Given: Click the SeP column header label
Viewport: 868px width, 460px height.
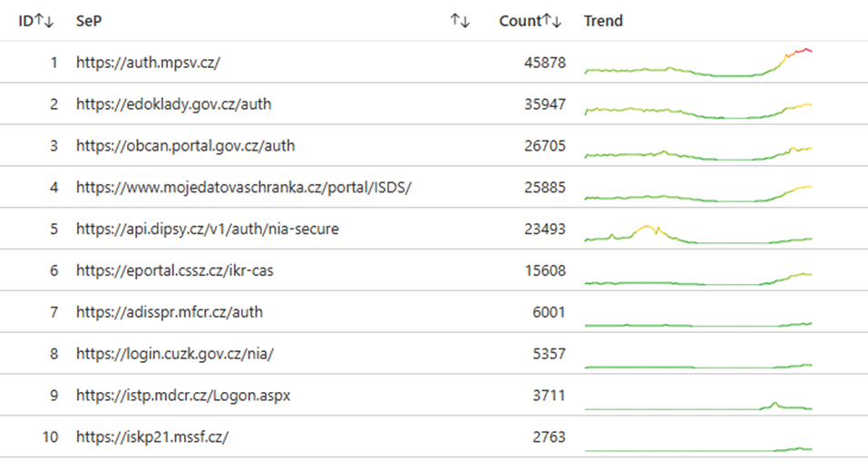Looking at the screenshot, I should pyautogui.click(x=89, y=21).
